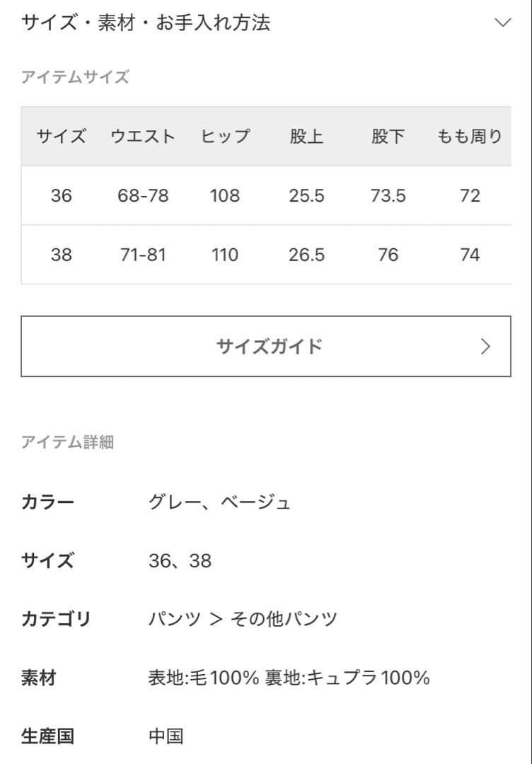This screenshot has width=532, height=764.
Task: Click the もも周り column header
Action: coord(469,137)
